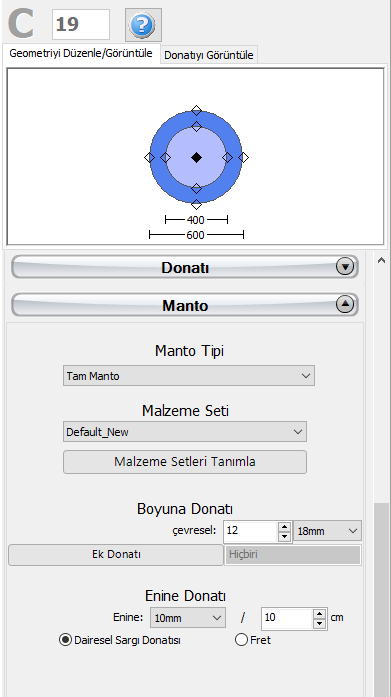Expand the Donatı section arrow

pos(345,267)
